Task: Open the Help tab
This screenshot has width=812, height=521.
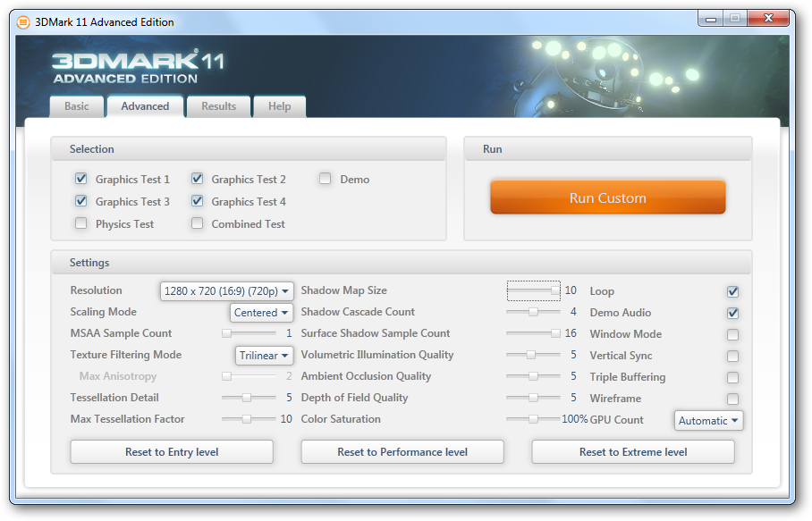Action: pyautogui.click(x=280, y=106)
